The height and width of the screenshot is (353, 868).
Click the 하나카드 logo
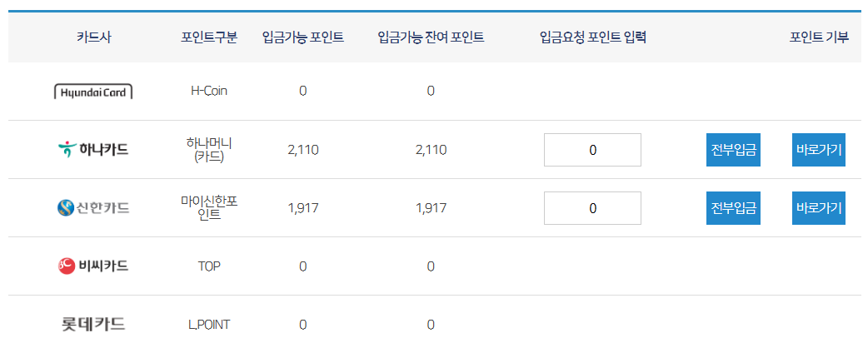pyautogui.click(x=93, y=149)
